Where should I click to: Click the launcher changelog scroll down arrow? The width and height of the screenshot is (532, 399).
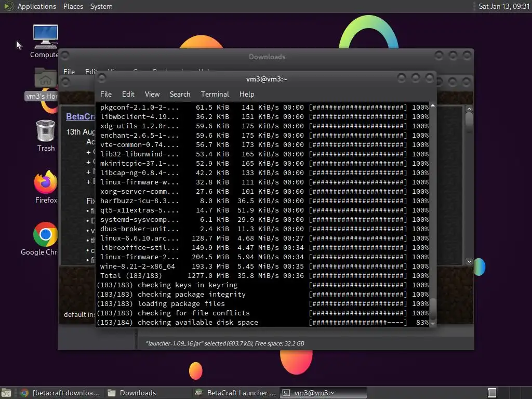coord(469,261)
